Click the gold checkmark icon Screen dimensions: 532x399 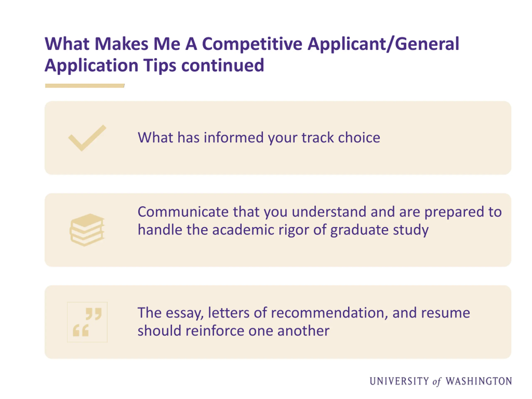pos(87,138)
